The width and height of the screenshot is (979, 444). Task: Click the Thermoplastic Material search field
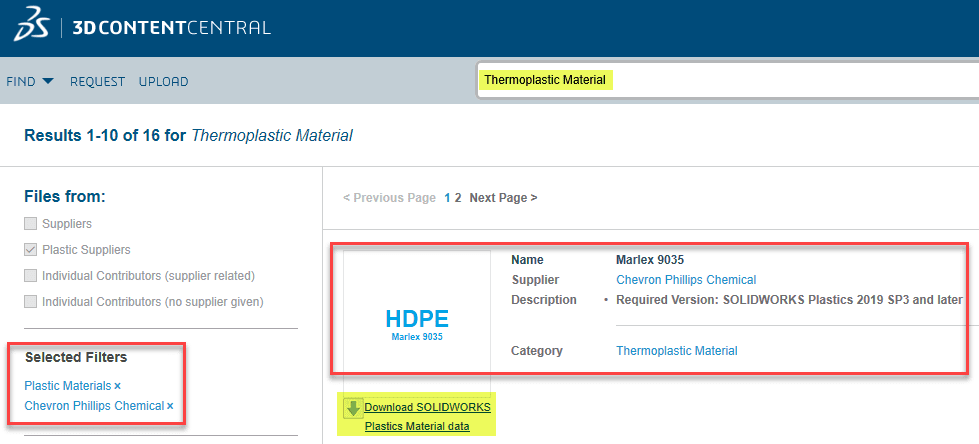click(x=728, y=80)
